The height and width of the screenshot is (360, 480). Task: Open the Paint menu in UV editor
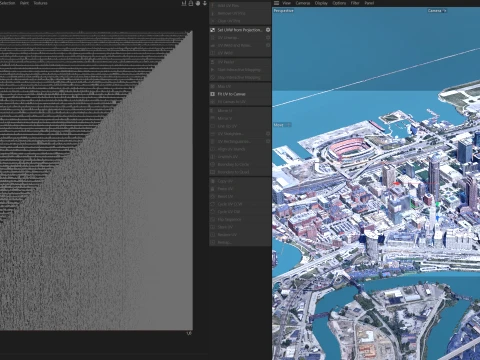pyautogui.click(x=24, y=3)
